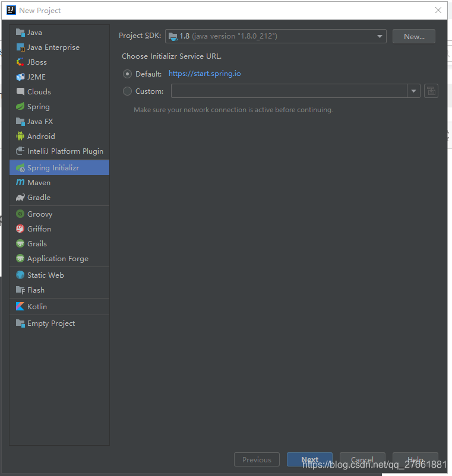Choose Spring Initializr list entry text
Screen dimensions: 452x476
(53, 168)
